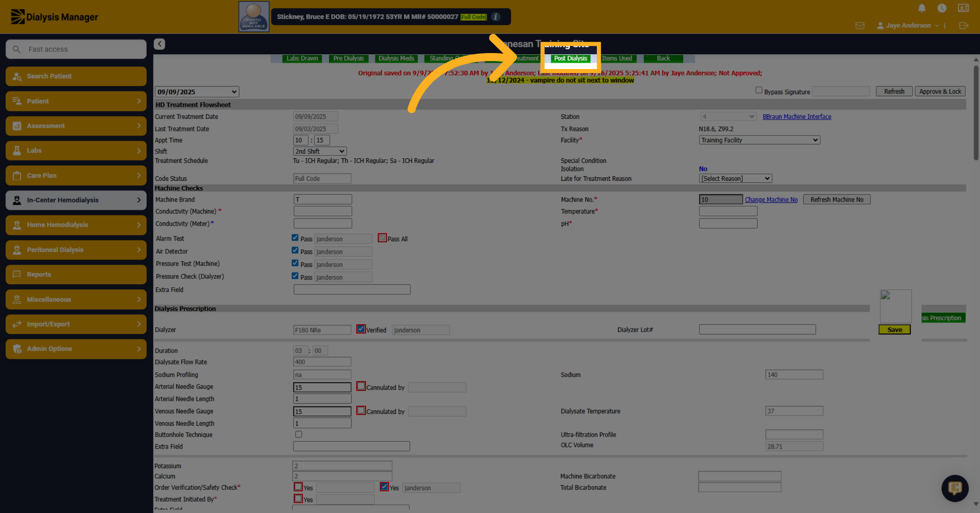Click the Dialysis Manager logo
The width and height of the screenshot is (980, 513).
click(x=54, y=17)
